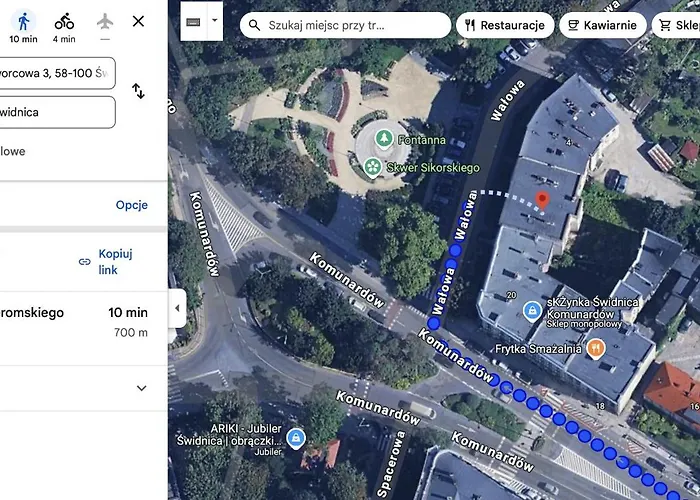Select cycling travel mode
Screen dimensions: 700x500
[x=64, y=25]
